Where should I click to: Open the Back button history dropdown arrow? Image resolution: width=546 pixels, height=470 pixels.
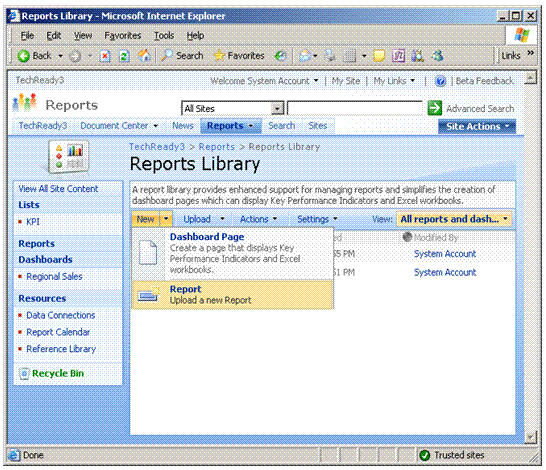(x=60, y=56)
